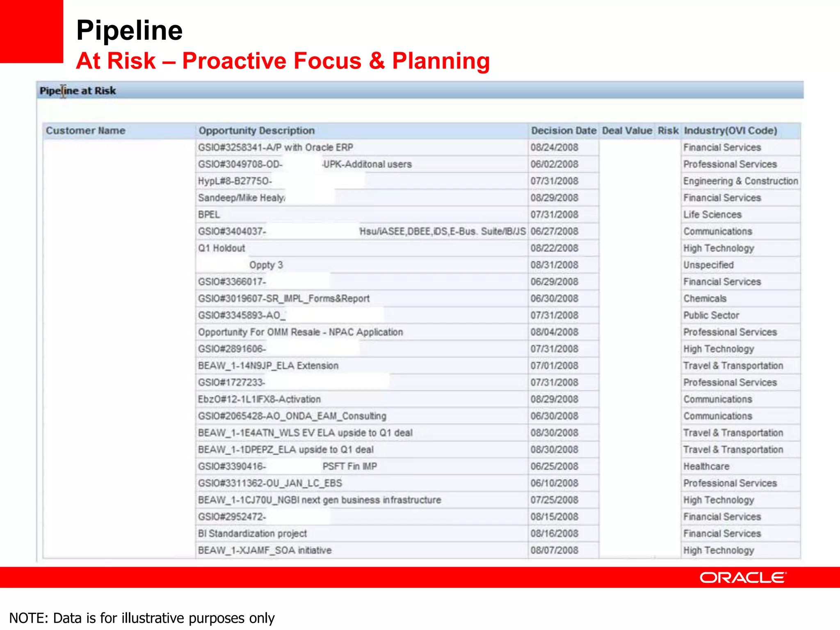The height and width of the screenshot is (630, 840).
Task: Click the Risk column header
Action: pos(668,131)
